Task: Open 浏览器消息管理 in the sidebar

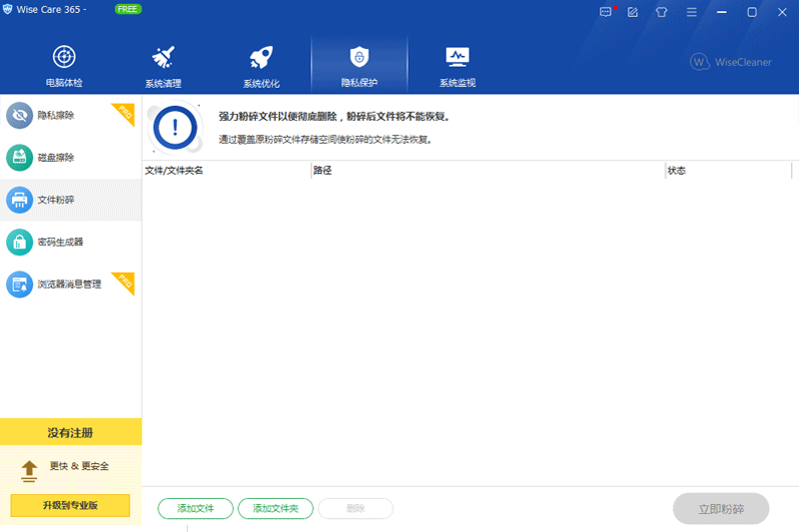Action: (x=69, y=284)
